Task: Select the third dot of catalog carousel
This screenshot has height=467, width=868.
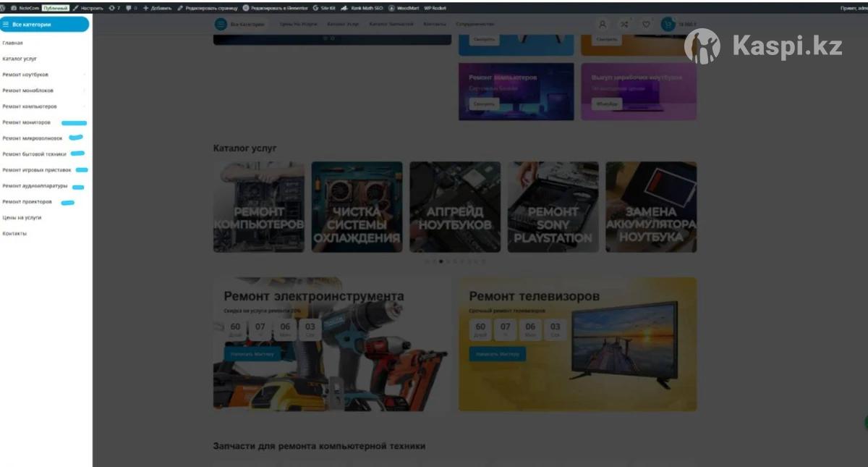Action: [x=441, y=261]
